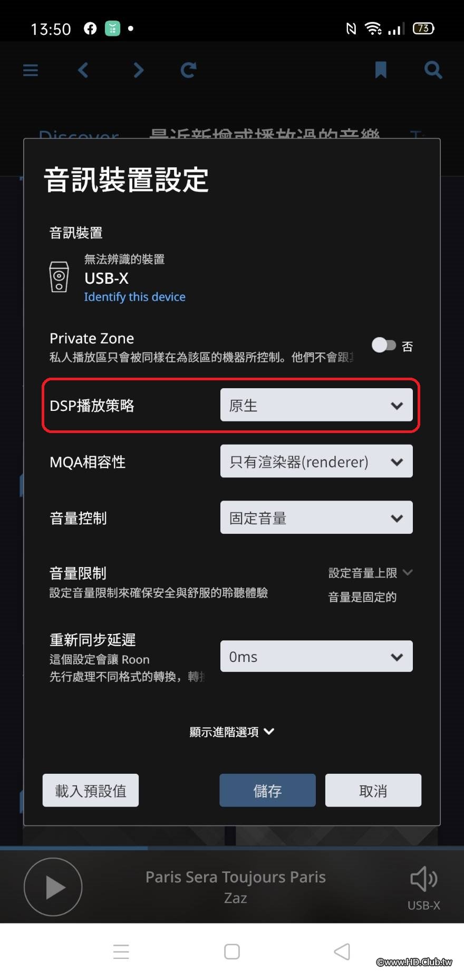The image size is (464, 980).
Task: Toggle the Private Zone switch
Action: click(384, 345)
